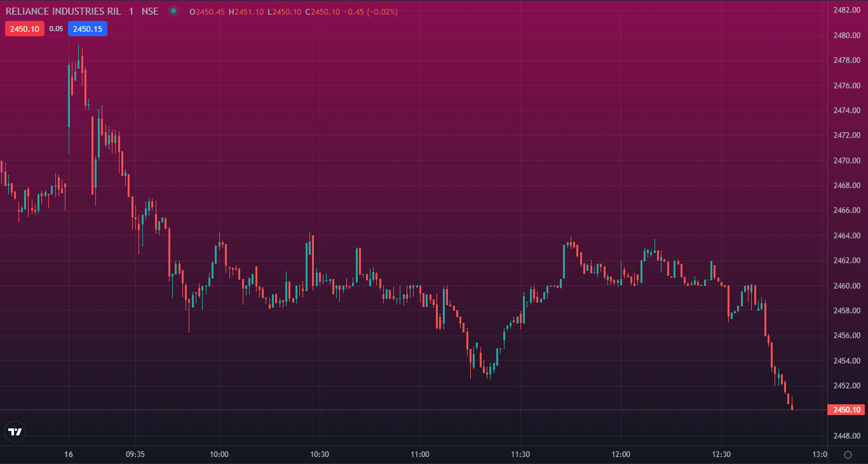The image size is (868, 464).
Task: Click the 2482.00 price axis label
Action: tap(846, 10)
